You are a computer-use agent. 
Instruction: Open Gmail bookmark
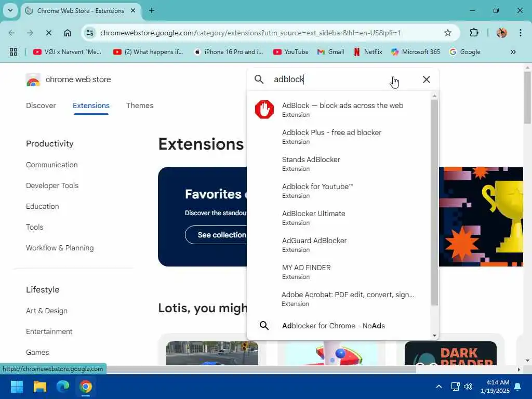[330, 52]
